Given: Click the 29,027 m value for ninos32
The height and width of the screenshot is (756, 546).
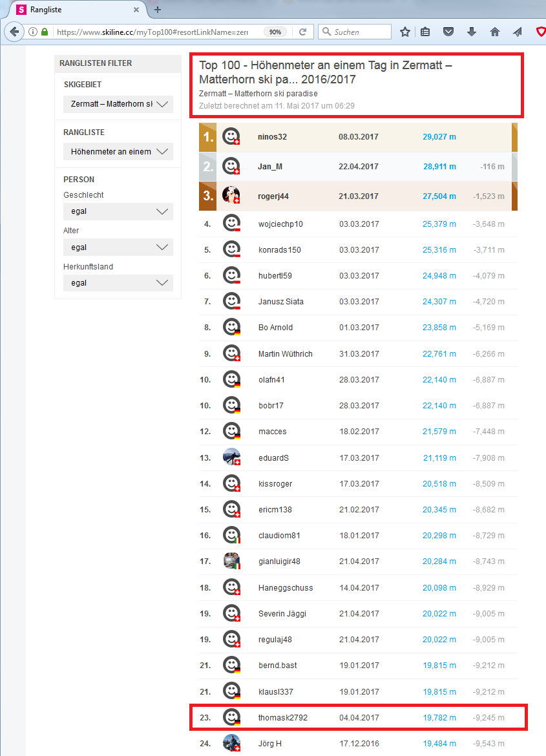Looking at the screenshot, I should pos(439,137).
